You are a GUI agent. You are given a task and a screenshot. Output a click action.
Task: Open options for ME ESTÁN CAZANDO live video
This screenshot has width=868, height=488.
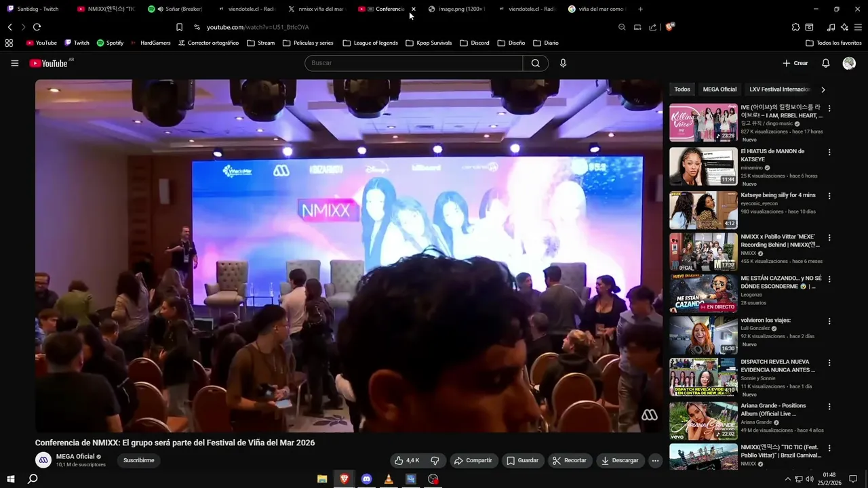click(829, 279)
